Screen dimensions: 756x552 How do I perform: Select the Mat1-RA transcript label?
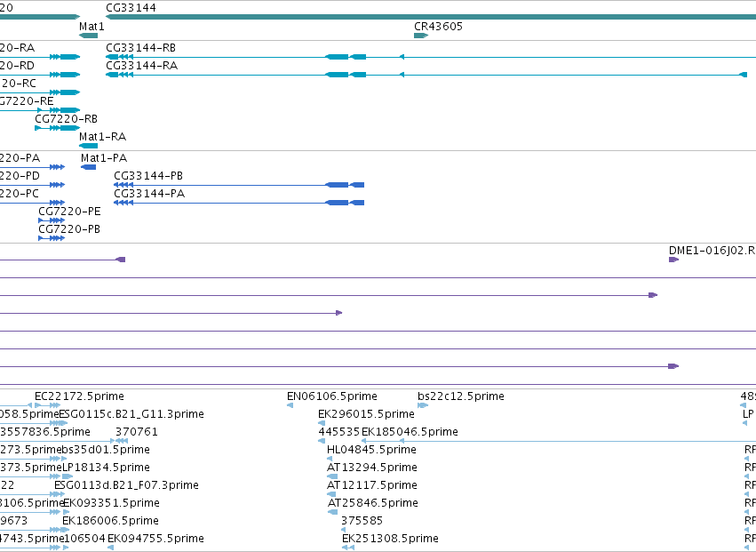(103, 137)
